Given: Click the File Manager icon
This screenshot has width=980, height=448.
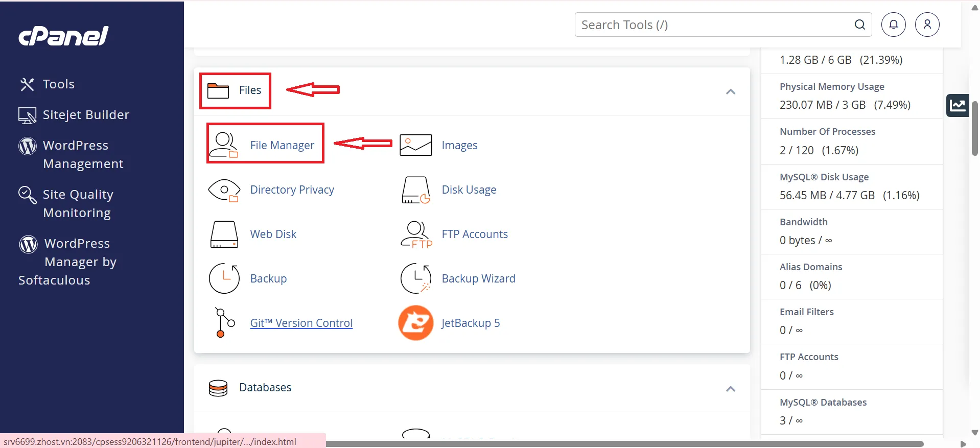Looking at the screenshot, I should 224,145.
